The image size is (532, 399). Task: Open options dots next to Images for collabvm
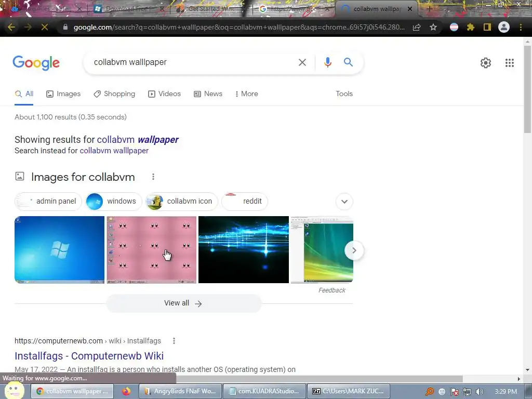click(x=153, y=177)
